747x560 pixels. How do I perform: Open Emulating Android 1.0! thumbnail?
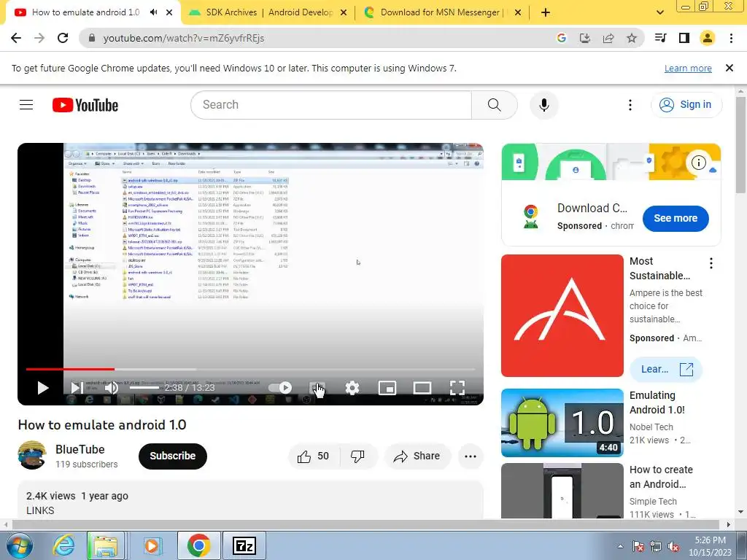562,423
